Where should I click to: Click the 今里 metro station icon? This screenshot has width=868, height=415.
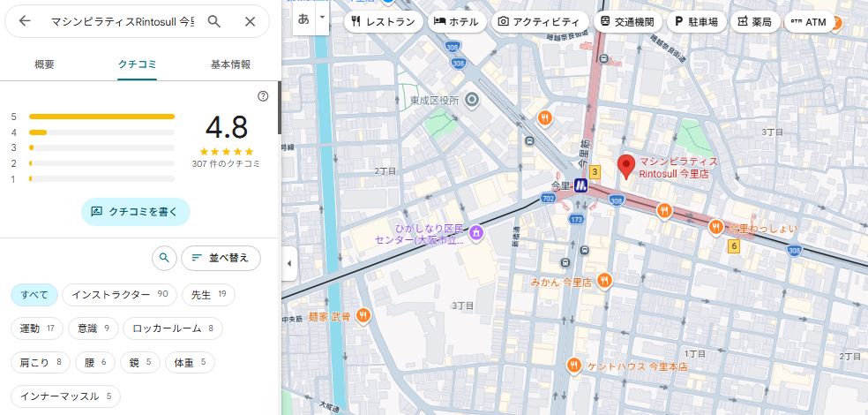click(581, 185)
